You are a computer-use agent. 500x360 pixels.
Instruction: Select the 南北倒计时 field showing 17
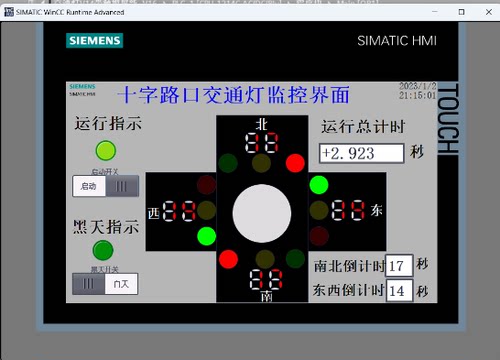399,266
